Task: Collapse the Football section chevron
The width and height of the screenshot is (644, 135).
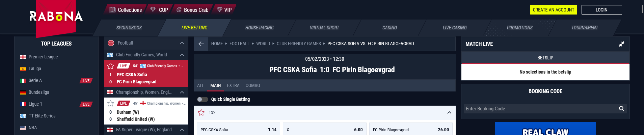Action: pos(182,43)
